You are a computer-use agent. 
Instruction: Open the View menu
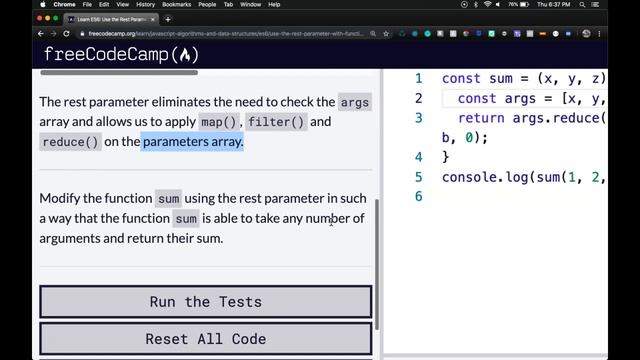coord(122,4)
